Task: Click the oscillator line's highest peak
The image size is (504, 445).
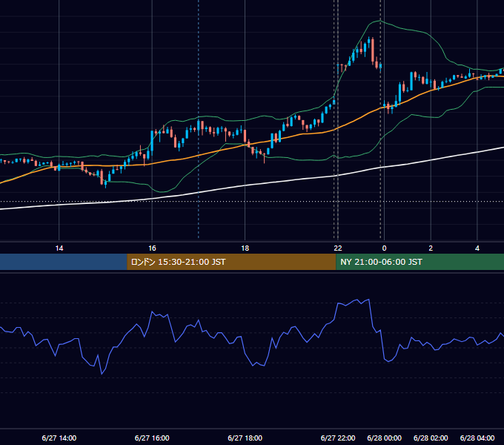Action: (368, 300)
